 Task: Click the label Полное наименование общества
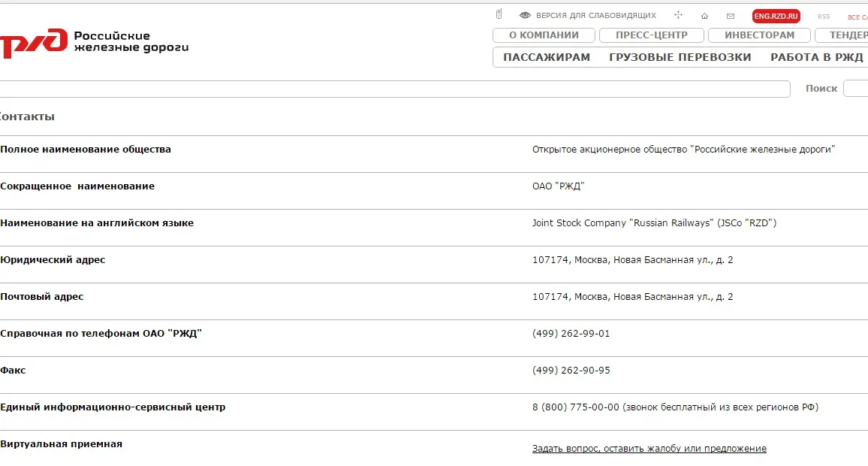[86, 149]
